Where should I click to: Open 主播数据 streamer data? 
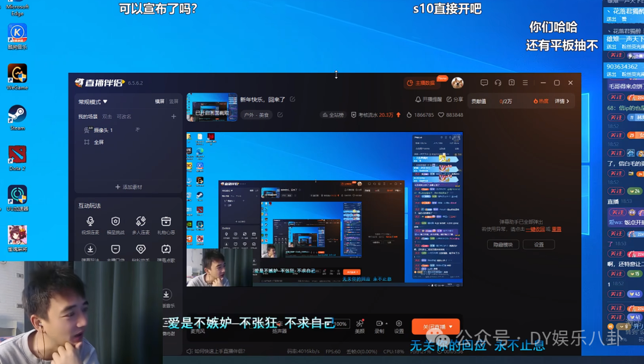pyautogui.click(x=421, y=83)
